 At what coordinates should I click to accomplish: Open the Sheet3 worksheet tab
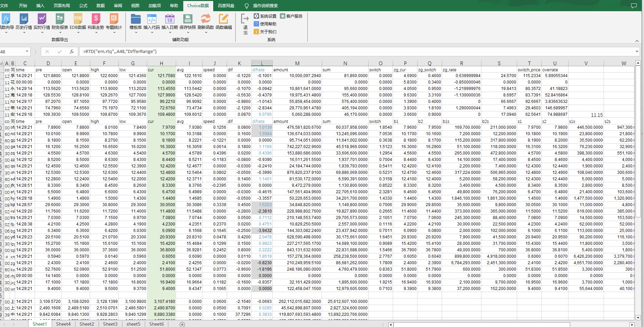tap(110, 324)
